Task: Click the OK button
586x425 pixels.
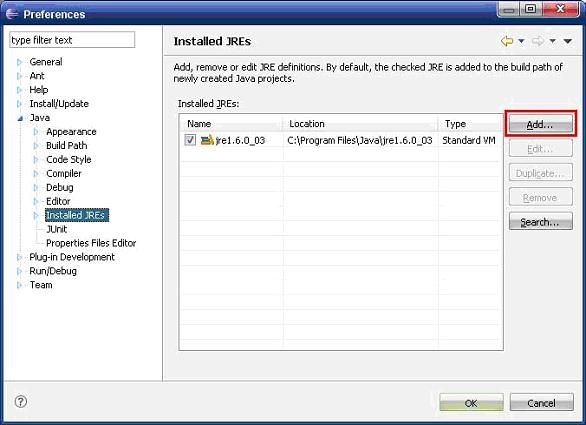Action: pos(471,403)
